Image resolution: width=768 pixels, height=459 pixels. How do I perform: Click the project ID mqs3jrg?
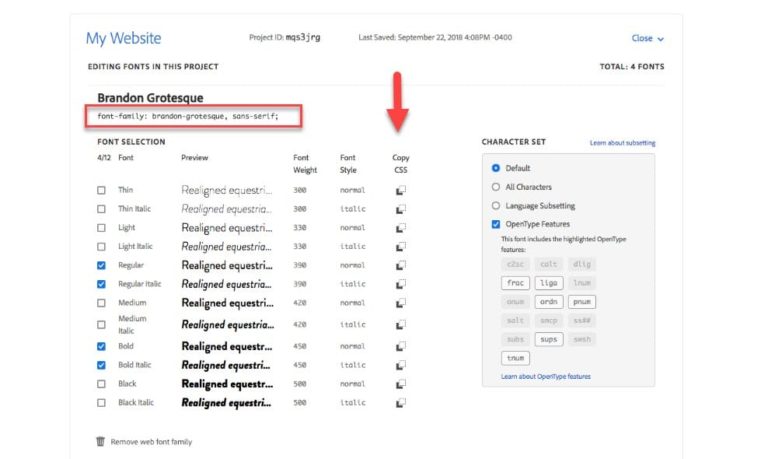[303, 37]
